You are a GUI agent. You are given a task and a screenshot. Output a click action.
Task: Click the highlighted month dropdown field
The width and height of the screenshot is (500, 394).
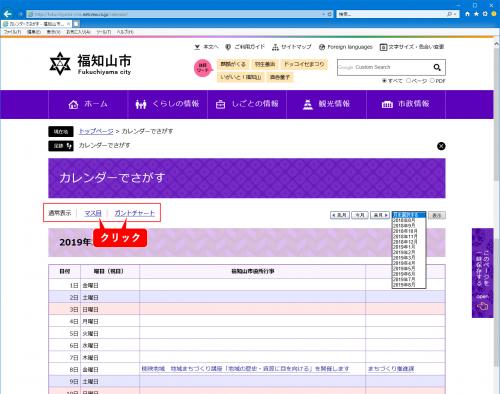coord(409,215)
